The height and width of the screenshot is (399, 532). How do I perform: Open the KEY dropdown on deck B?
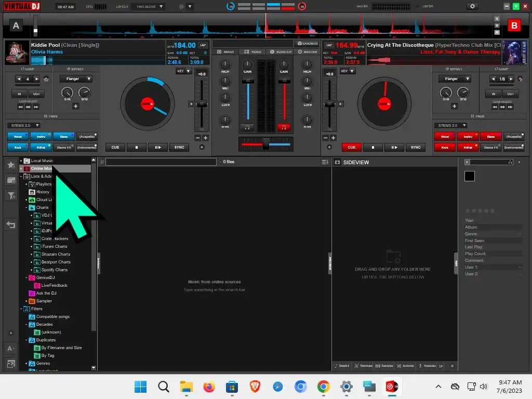[x=348, y=71]
